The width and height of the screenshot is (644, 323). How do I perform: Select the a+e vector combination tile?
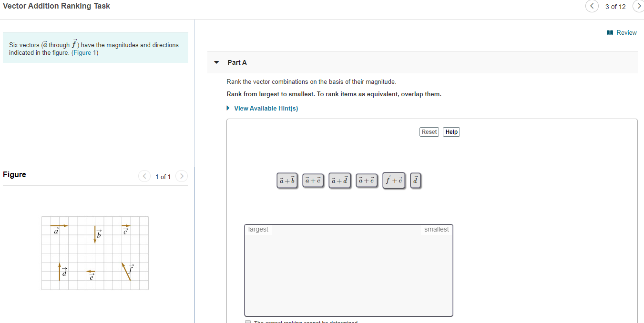(x=367, y=180)
